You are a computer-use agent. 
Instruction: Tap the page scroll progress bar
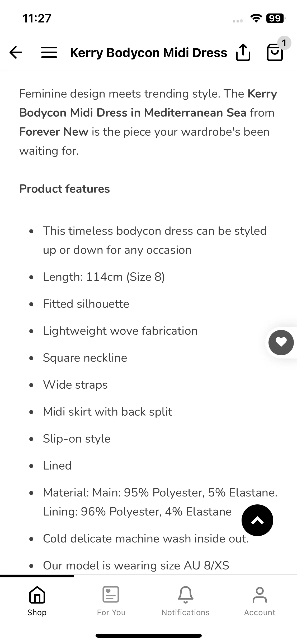pos(37,576)
